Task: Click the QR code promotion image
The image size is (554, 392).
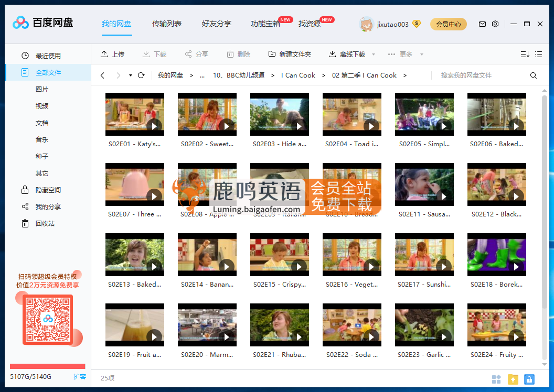Action: 48,319
